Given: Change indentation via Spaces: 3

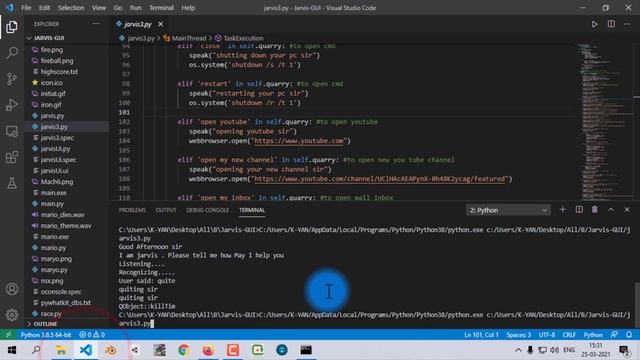Looking at the screenshot, I should (519, 335).
